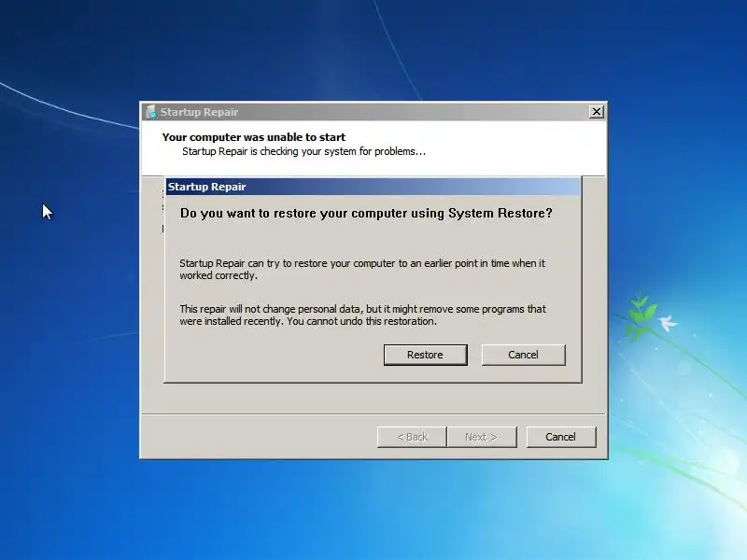The image size is (747, 560).
Task: Click warning about removing recent programs
Action: 362,315
